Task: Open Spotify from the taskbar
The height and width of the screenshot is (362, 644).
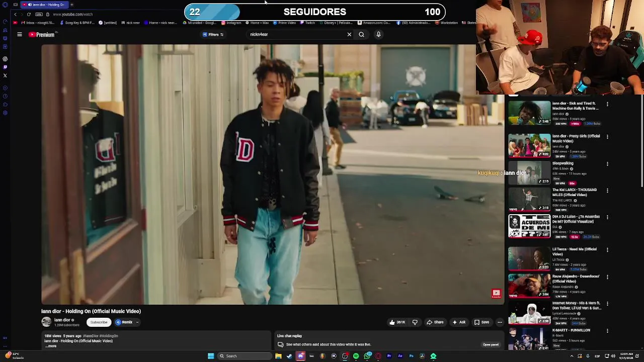Action: [x=356, y=356]
